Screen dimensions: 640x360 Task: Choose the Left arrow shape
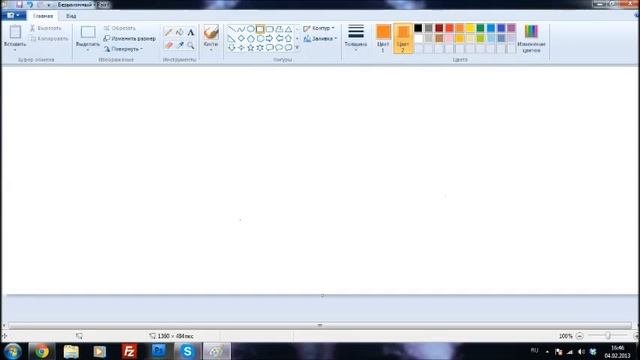279,38
